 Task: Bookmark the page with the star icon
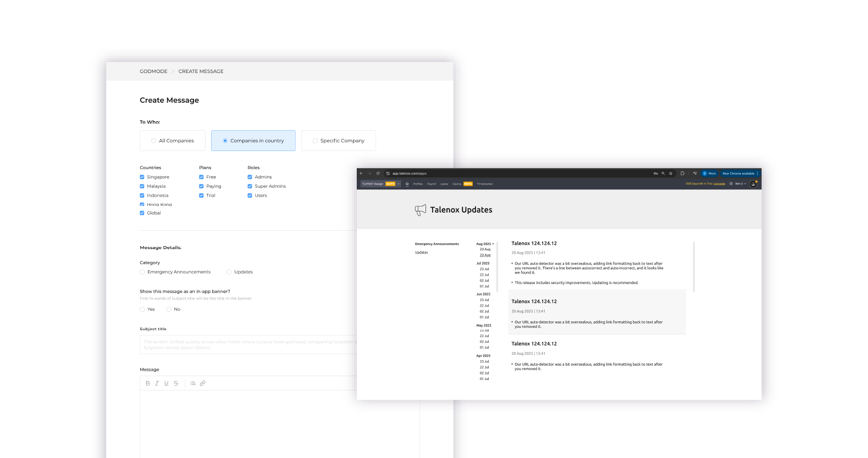coord(671,174)
